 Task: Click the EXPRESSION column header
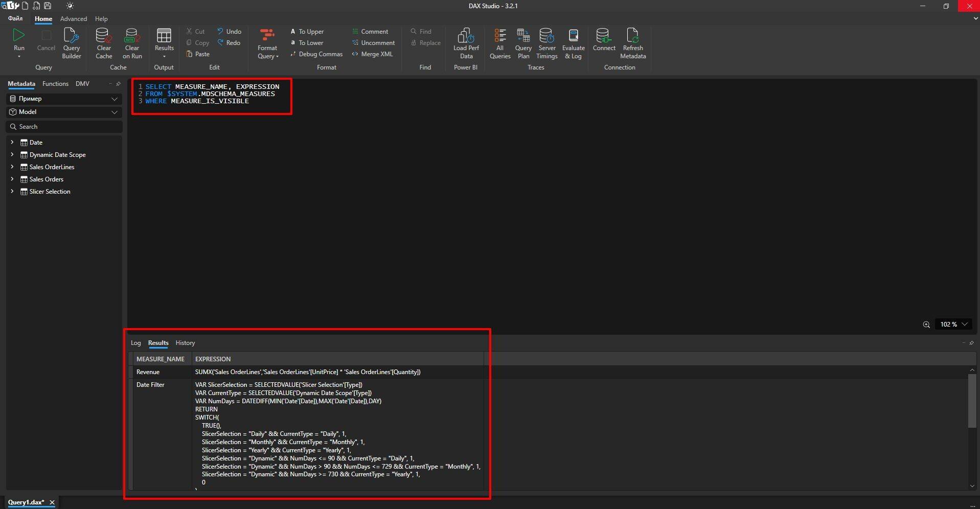tap(337, 359)
